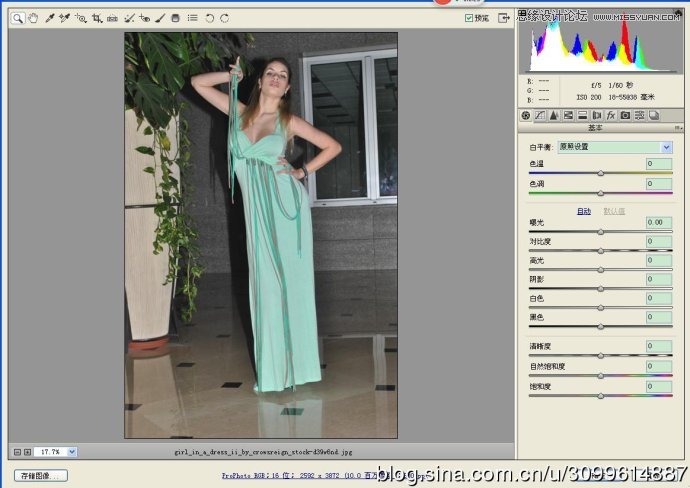Click the girl_in_a_dress file name text

coord(263,452)
